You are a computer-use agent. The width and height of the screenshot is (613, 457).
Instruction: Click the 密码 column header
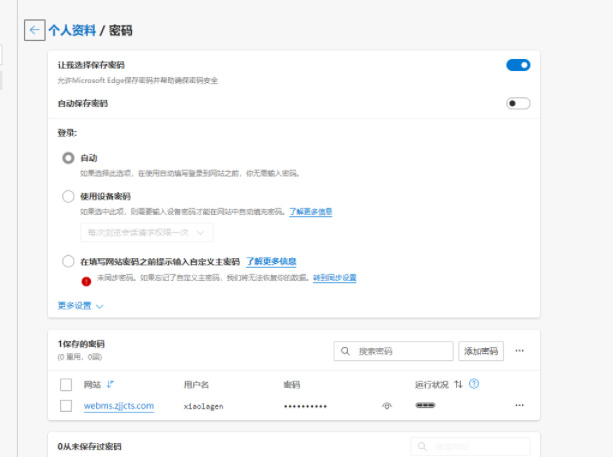point(292,385)
